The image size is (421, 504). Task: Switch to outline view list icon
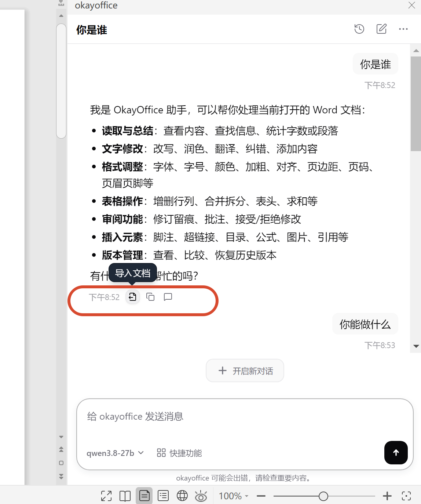click(163, 496)
